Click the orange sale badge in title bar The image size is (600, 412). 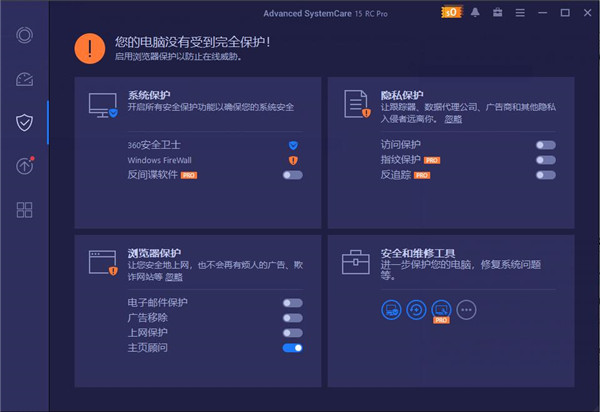pos(452,13)
